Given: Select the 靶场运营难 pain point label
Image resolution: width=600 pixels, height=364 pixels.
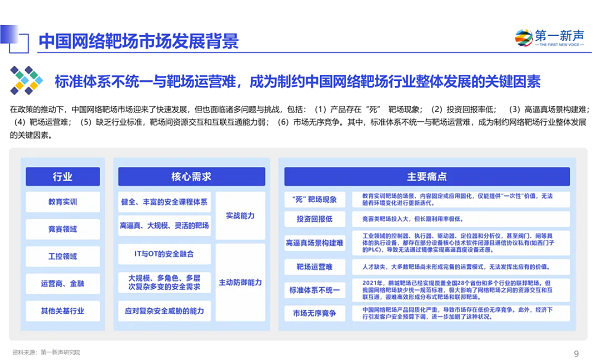Looking at the screenshot, I should (x=315, y=267).
